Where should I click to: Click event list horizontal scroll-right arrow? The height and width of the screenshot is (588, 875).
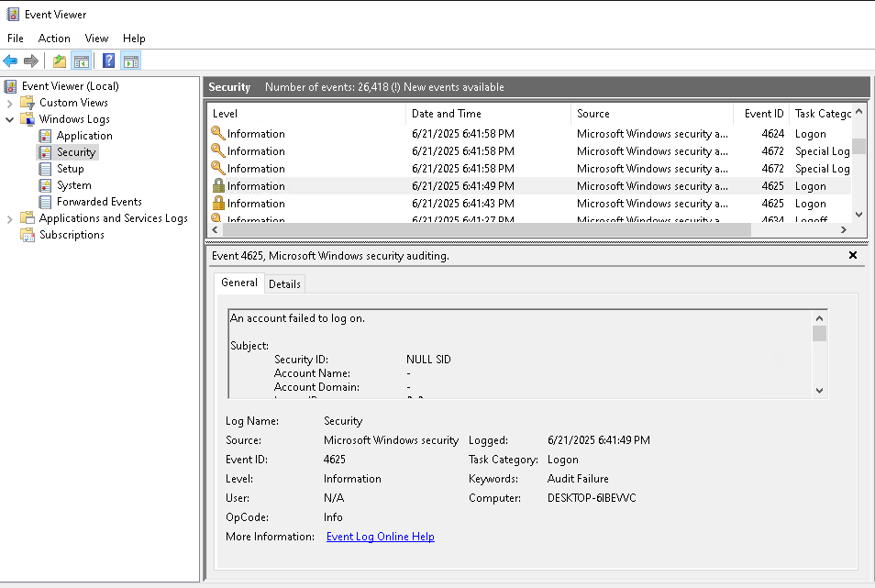[x=844, y=230]
